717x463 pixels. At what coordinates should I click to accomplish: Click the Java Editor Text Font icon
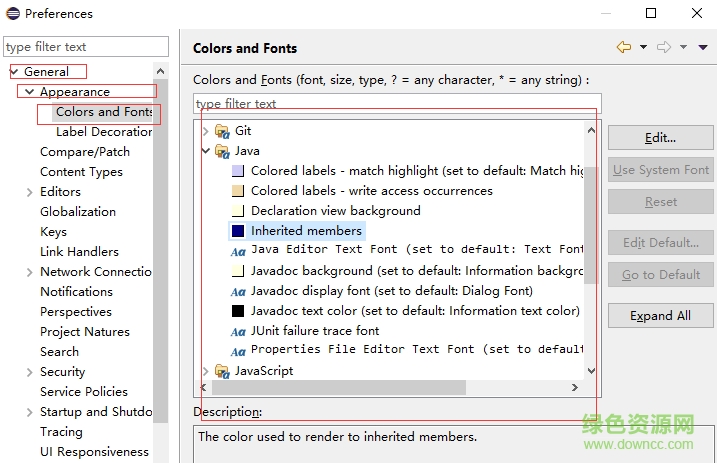click(x=238, y=251)
